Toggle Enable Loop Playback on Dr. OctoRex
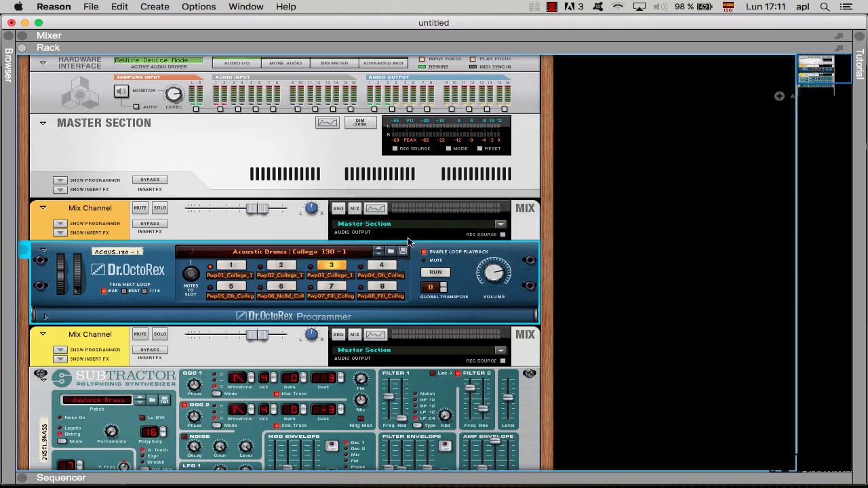The width and height of the screenshot is (868, 488). (424, 252)
